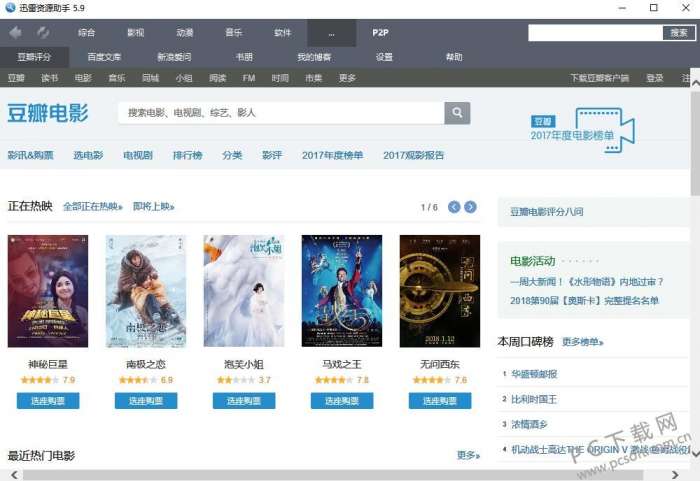Open the 2017年度电影榜单 banner graphic

583,130
